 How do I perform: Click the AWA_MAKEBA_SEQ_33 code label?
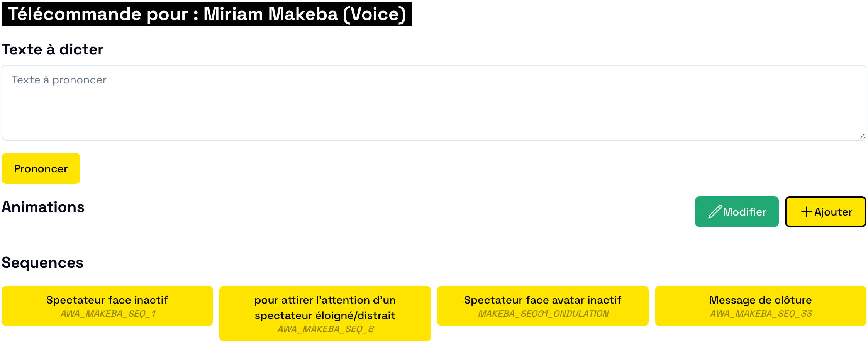pyautogui.click(x=761, y=314)
